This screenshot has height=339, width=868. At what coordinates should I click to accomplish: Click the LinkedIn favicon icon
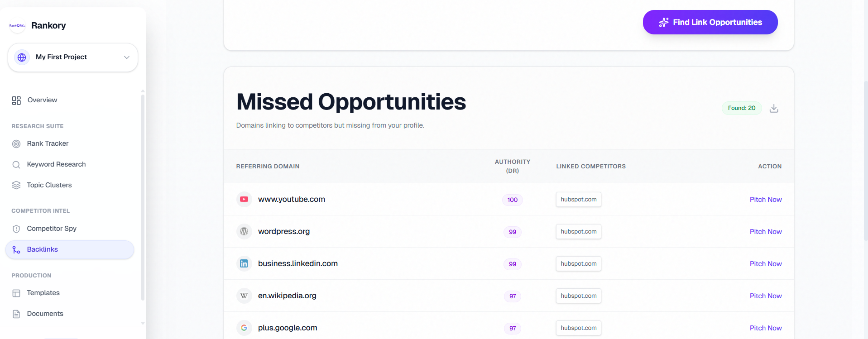pyautogui.click(x=244, y=263)
